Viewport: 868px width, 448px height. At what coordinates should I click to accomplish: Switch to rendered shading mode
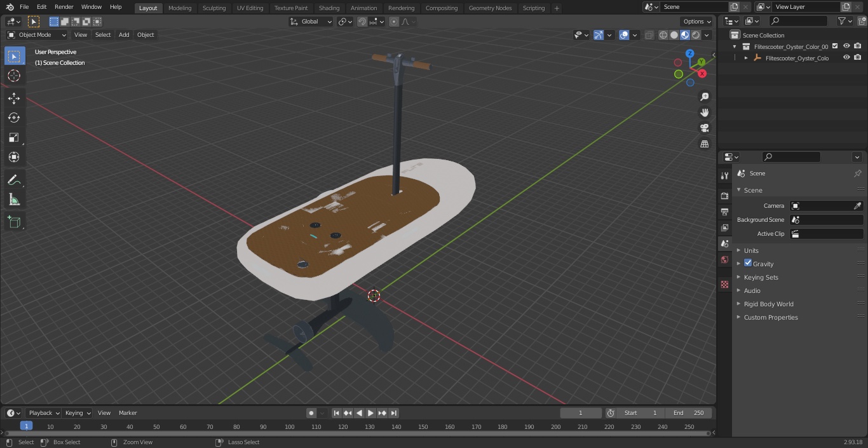coord(696,35)
